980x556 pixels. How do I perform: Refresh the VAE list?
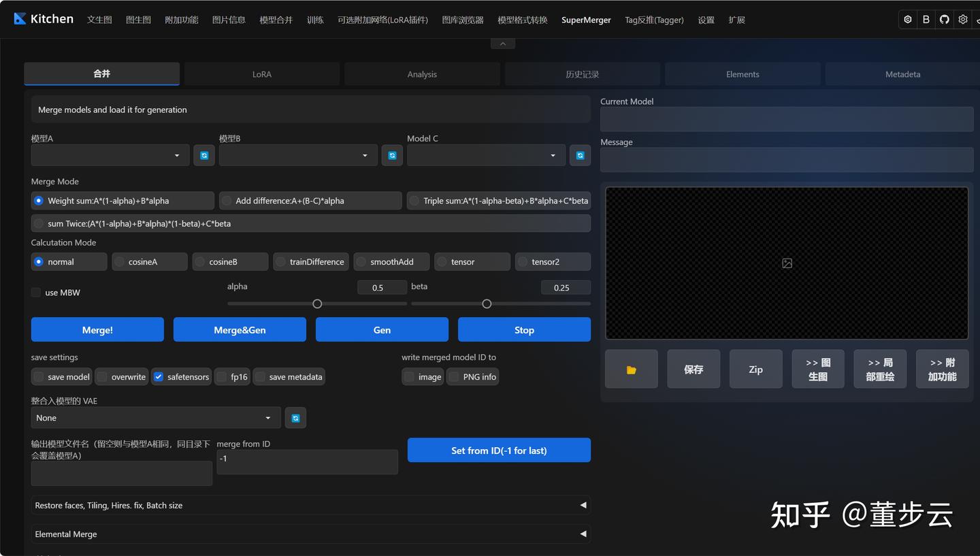pyautogui.click(x=295, y=418)
